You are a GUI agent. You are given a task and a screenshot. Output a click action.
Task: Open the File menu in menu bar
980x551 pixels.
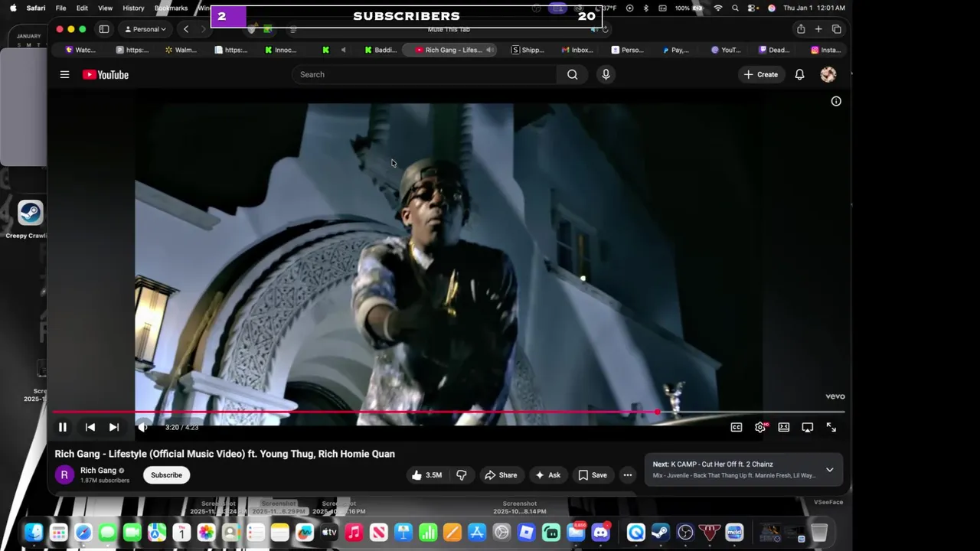(x=60, y=8)
